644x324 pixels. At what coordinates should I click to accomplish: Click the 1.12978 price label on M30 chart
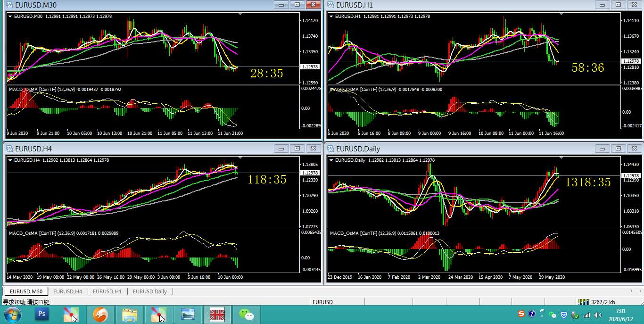coord(310,67)
